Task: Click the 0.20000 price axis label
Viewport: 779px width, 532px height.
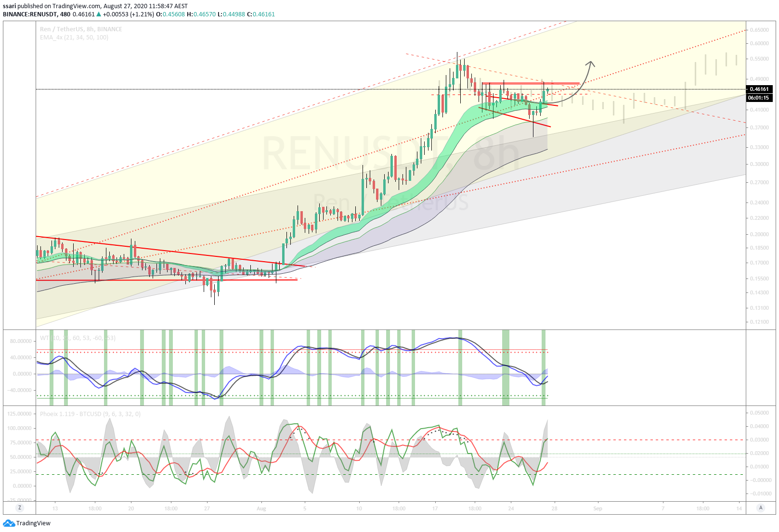Action: coord(759,235)
